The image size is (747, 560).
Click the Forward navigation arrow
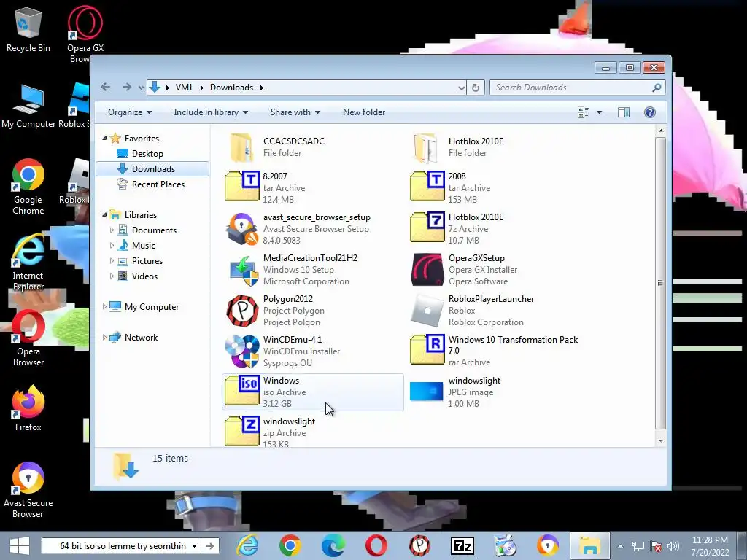pyautogui.click(x=126, y=87)
